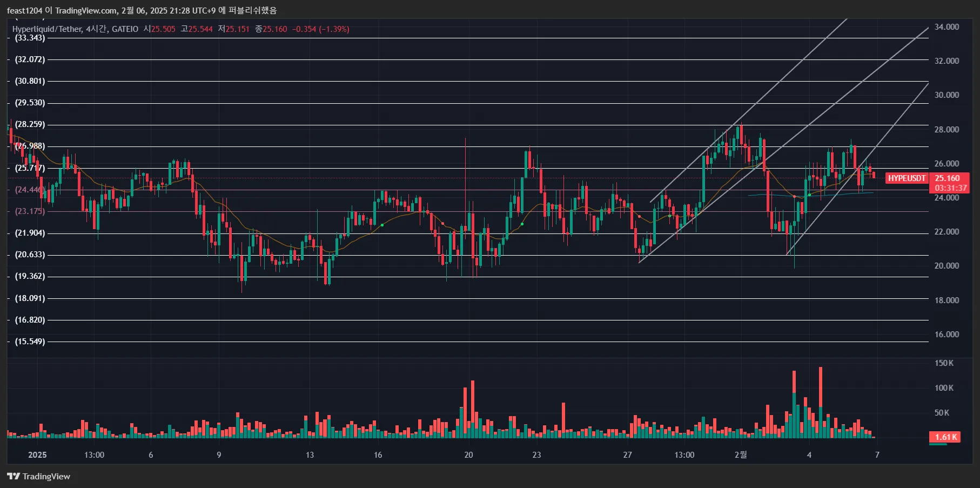The image size is (980, 488).
Task: Click 50K on the volume axis
Action: (942, 413)
